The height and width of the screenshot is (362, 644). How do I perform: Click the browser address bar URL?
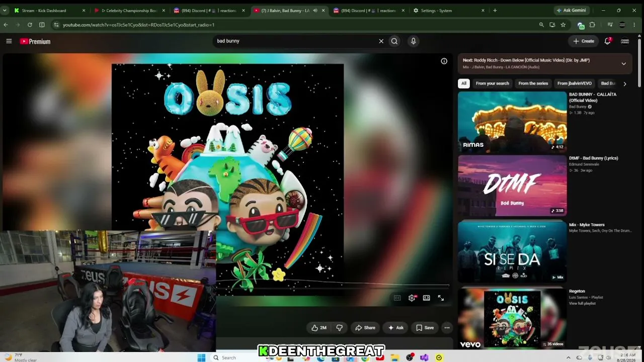[138, 25]
